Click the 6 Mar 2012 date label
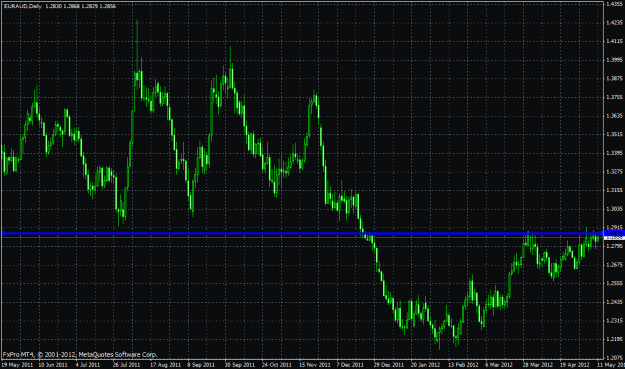The width and height of the screenshot is (625, 369). [499, 365]
